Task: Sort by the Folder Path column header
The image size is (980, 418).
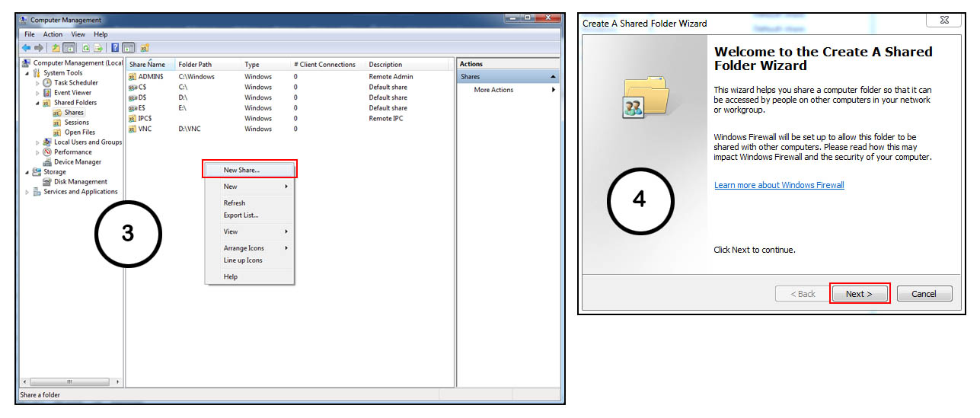Action: click(x=209, y=65)
